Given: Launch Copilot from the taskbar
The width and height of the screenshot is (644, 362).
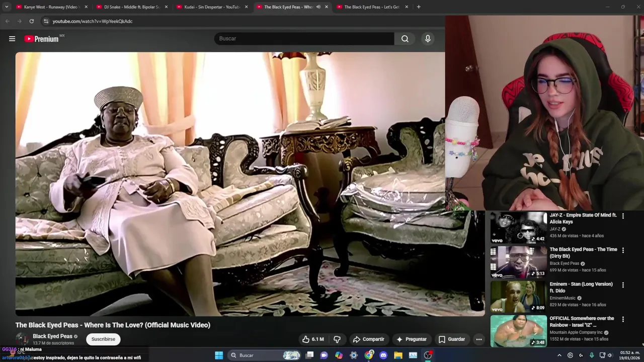Looking at the screenshot, I should (x=339, y=355).
